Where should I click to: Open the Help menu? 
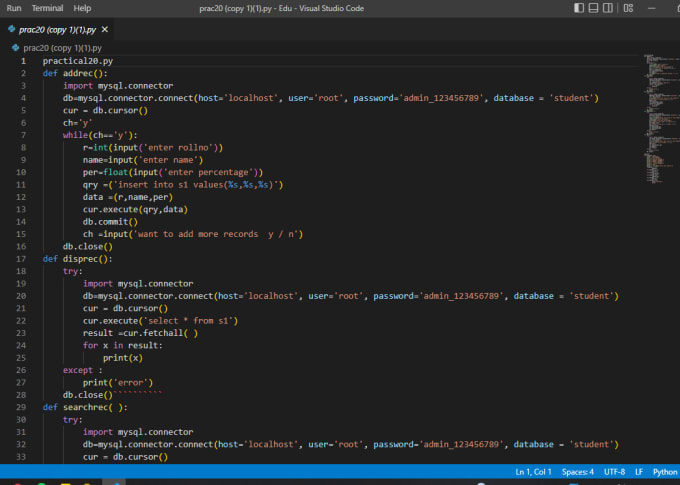(x=82, y=8)
